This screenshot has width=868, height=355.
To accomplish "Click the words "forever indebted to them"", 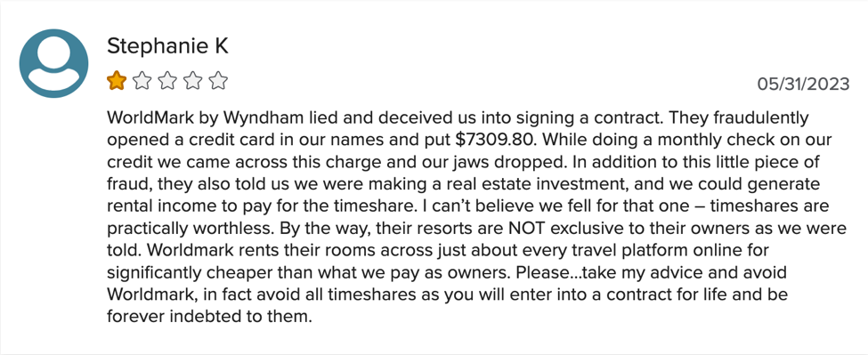I will point(209,317).
